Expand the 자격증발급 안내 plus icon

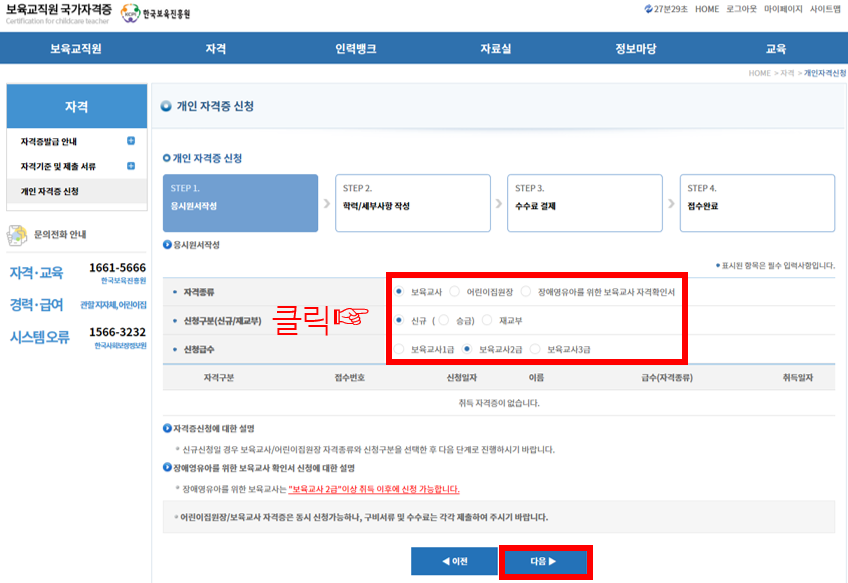pos(131,140)
